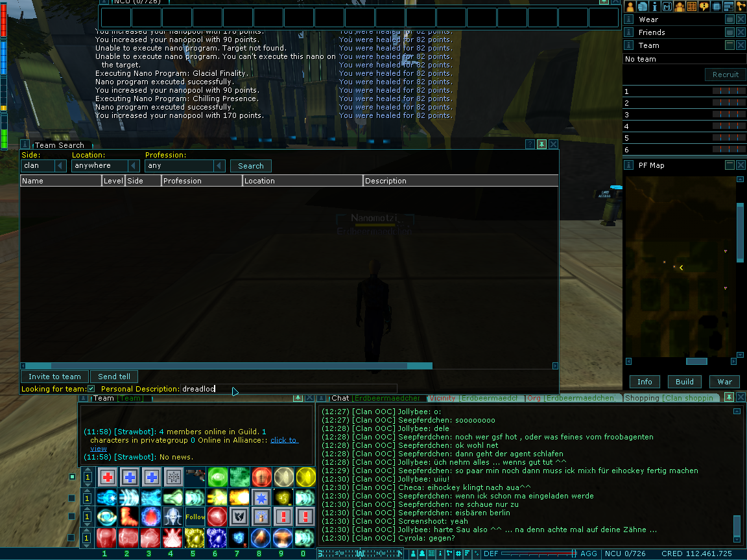Open the Side dropdown showing clan
This screenshot has width=747, height=560.
pyautogui.click(x=44, y=166)
